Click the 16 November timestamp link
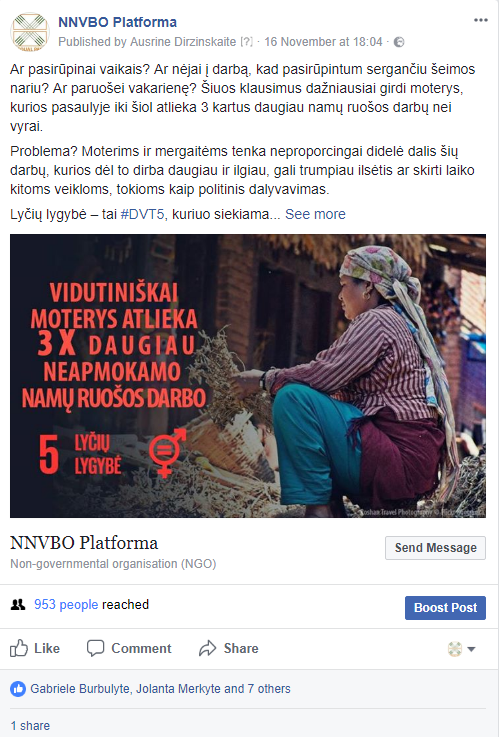499x737 pixels. click(x=323, y=42)
